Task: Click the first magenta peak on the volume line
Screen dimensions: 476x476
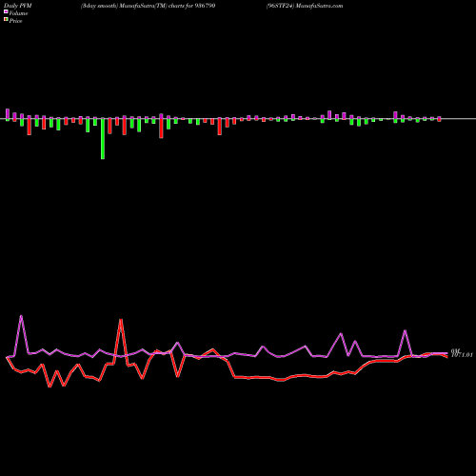Action: [21, 317]
